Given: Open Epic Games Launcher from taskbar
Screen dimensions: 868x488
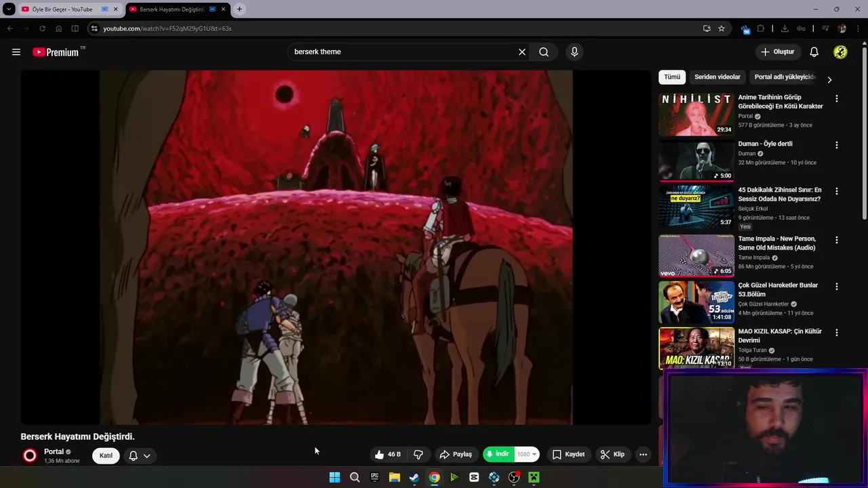Looking at the screenshot, I should tap(374, 477).
